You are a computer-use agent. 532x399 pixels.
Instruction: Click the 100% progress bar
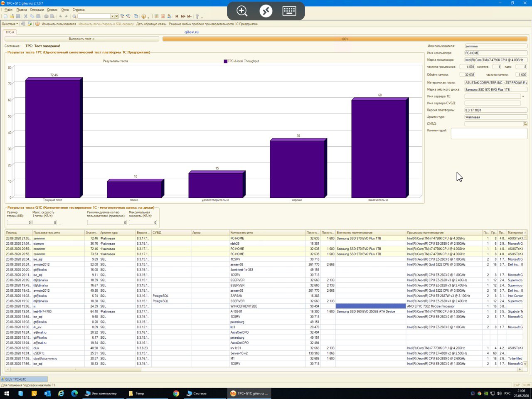click(x=345, y=39)
